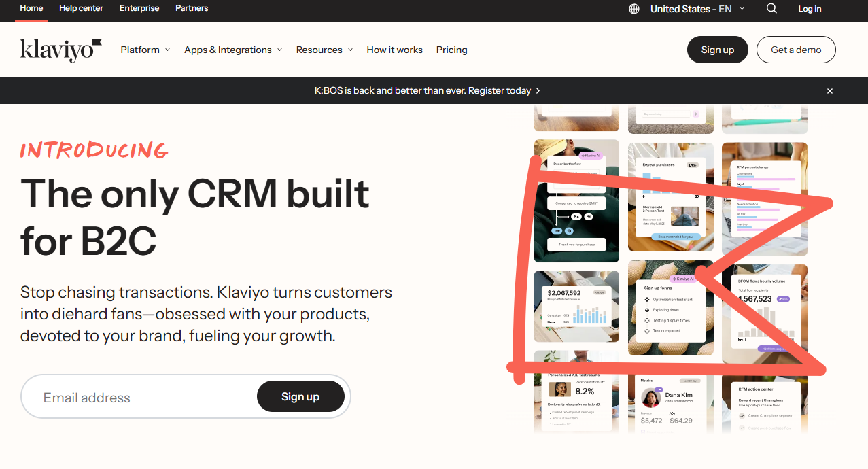The width and height of the screenshot is (868, 469).
Task: Go to the Help center tab
Action: pos(81,8)
